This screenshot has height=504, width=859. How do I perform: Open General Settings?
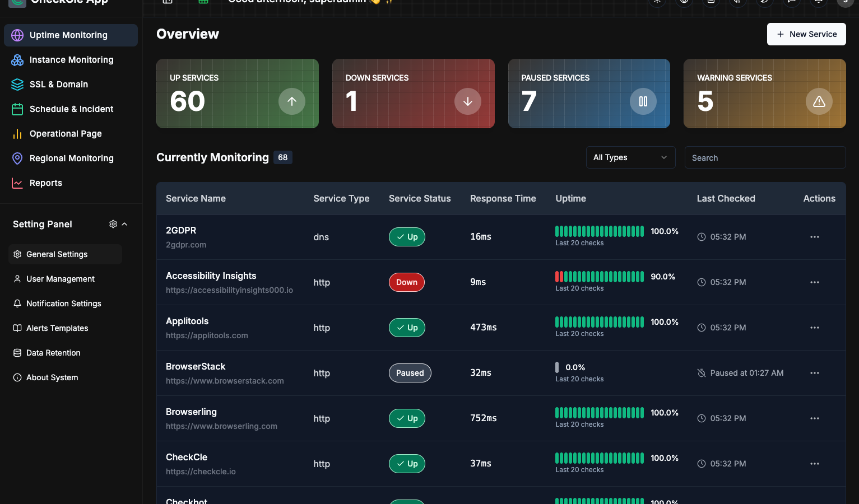[65, 254]
